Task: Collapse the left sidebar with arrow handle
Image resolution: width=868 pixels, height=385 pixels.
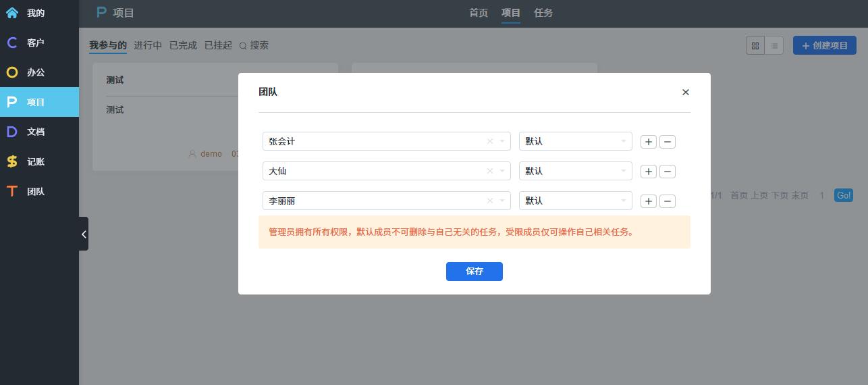Action: click(84, 234)
